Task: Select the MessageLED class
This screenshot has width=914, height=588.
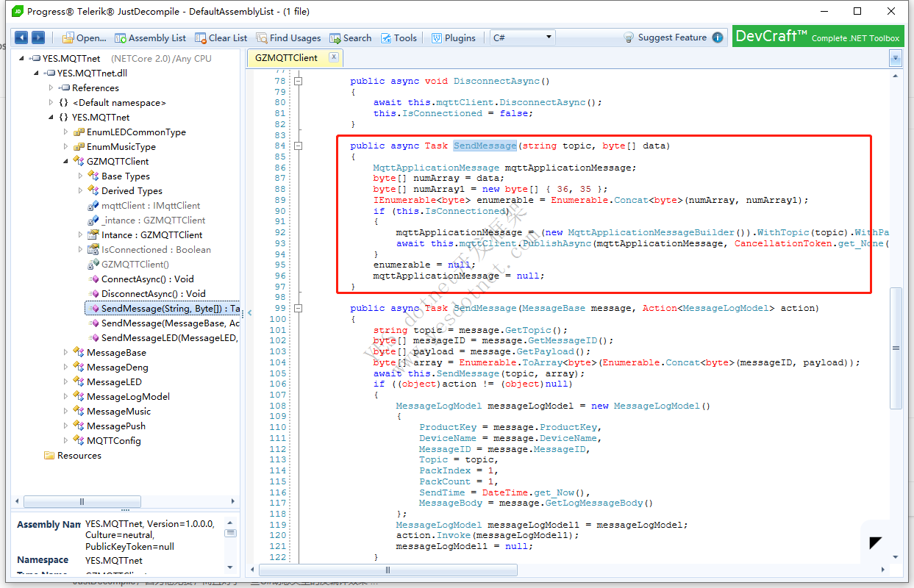Action: 114,381
